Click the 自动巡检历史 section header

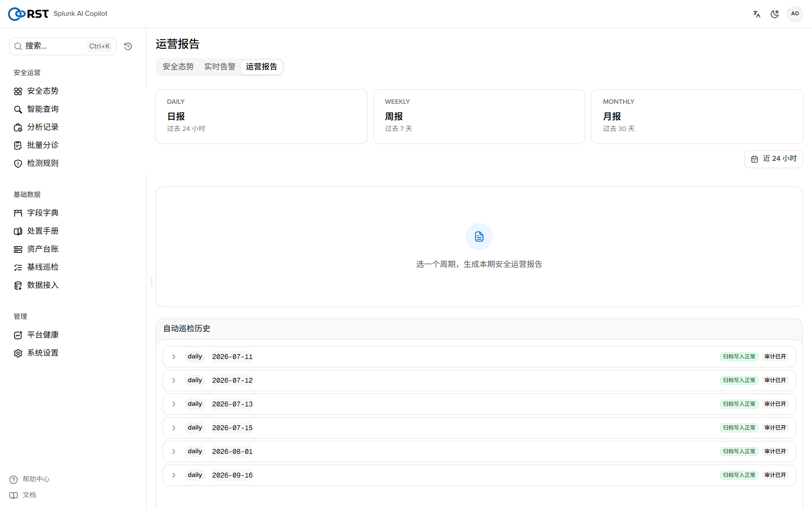(x=187, y=329)
